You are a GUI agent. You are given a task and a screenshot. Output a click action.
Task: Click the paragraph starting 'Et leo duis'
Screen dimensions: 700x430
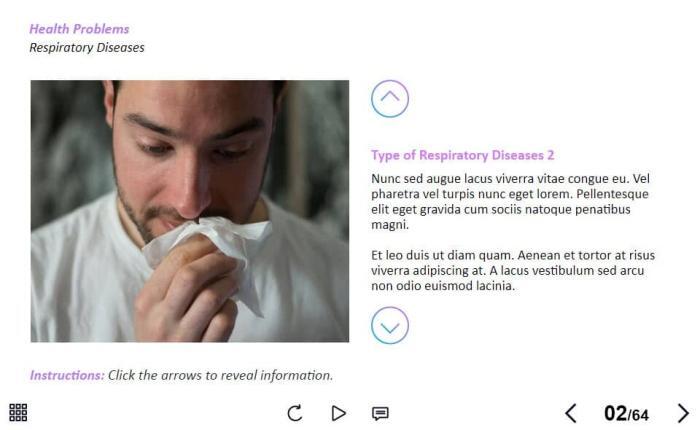[513, 271]
